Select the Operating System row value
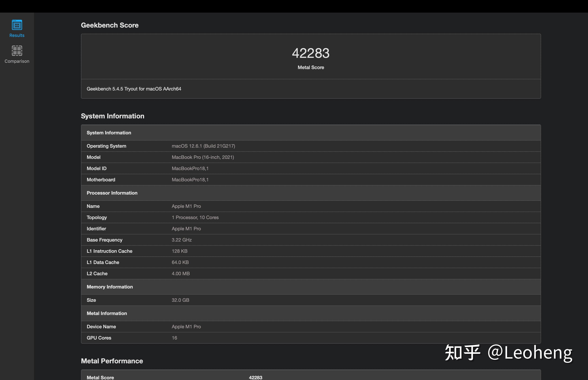Image resolution: width=588 pixels, height=380 pixels. click(x=203, y=146)
